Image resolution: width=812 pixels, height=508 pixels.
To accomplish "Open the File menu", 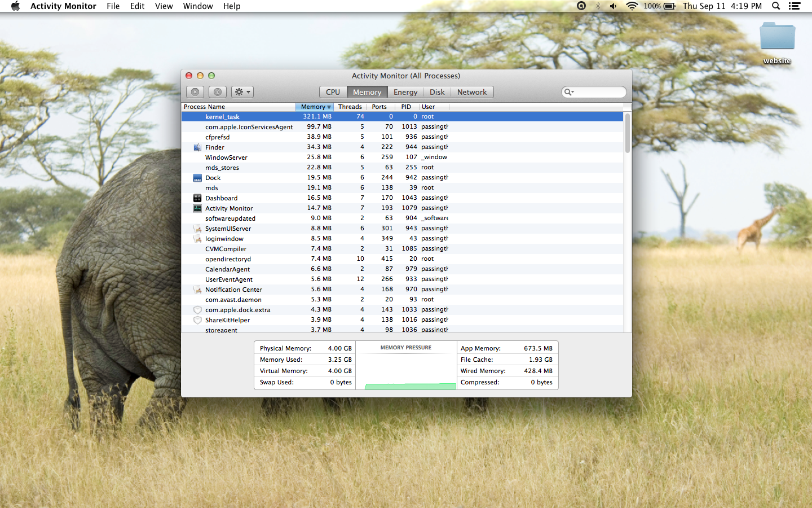I will tap(113, 6).
